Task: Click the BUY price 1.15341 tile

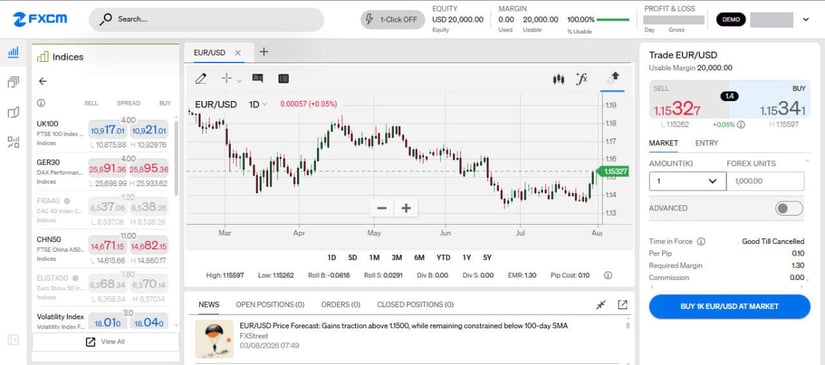Action: 770,100
